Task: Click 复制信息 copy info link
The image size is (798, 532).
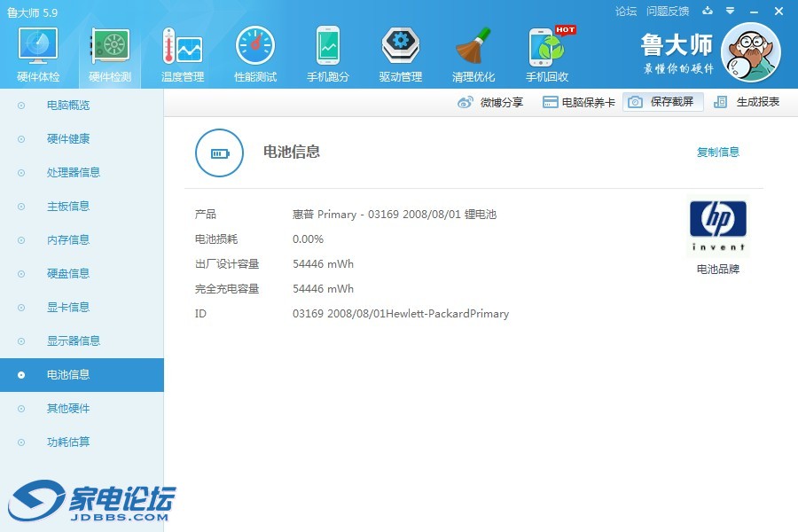Action: 717,153
